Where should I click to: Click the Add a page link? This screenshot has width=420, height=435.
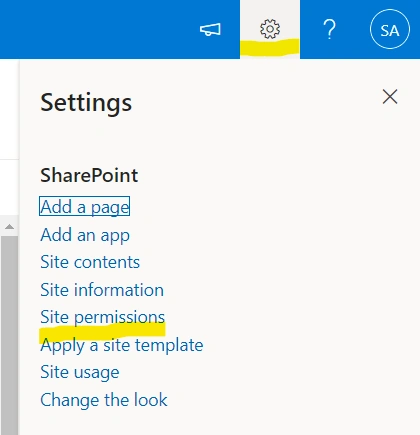click(x=84, y=206)
